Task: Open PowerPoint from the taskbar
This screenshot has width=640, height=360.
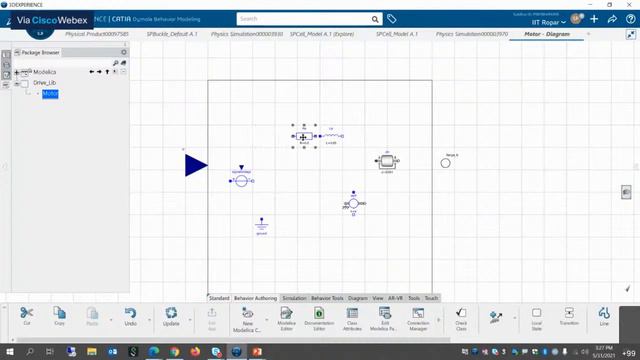Action: (257, 351)
